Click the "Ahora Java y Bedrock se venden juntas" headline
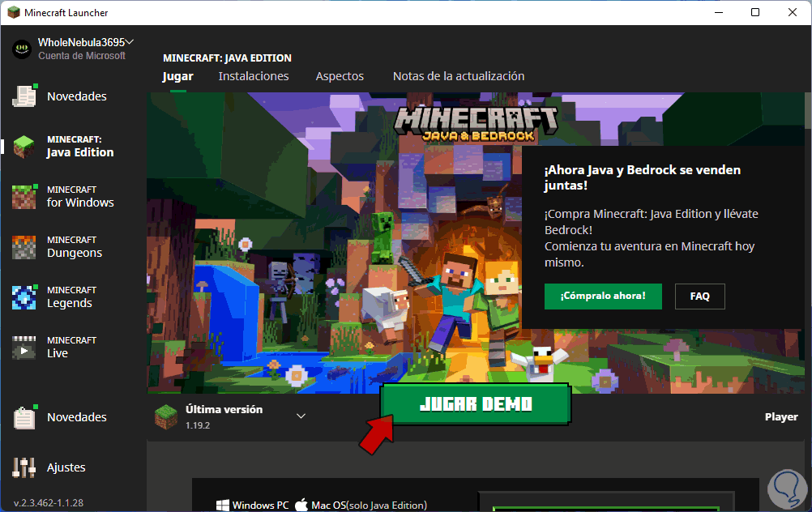This screenshot has height=512, width=812. (x=642, y=177)
